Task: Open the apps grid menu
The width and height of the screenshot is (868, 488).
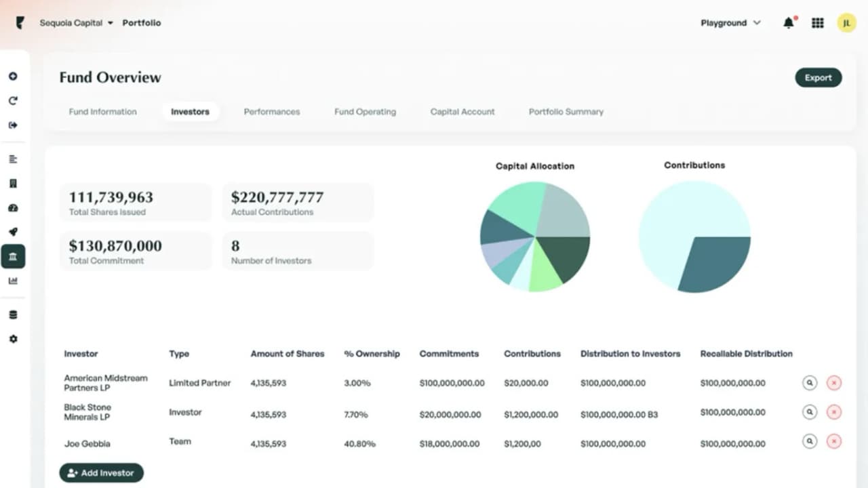Action: point(817,22)
